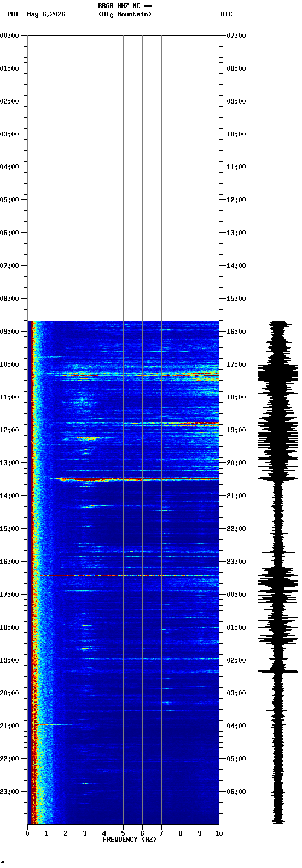Pick the UTC-axis "22:00" time label

[x=236, y=529]
